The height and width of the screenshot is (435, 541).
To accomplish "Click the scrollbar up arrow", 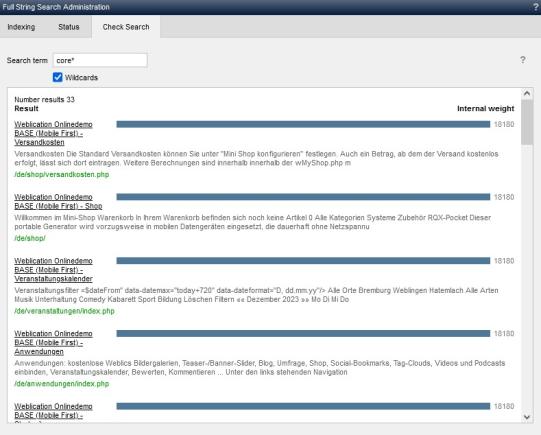I will click(527, 93).
